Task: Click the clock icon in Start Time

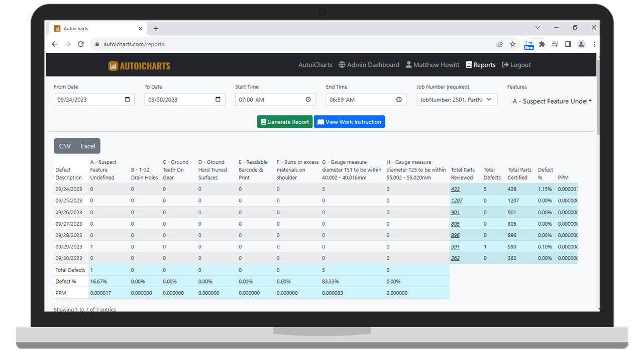Action: [x=308, y=100]
